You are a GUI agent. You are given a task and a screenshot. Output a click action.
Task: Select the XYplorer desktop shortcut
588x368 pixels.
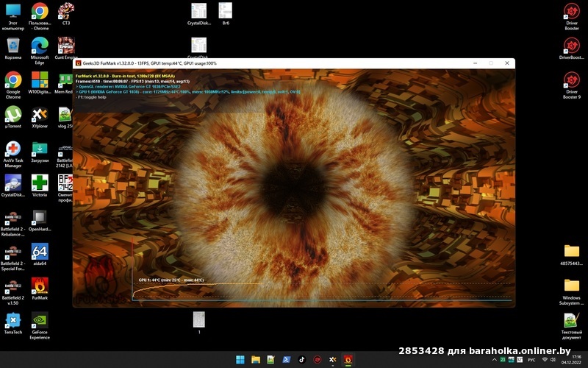coord(40,117)
